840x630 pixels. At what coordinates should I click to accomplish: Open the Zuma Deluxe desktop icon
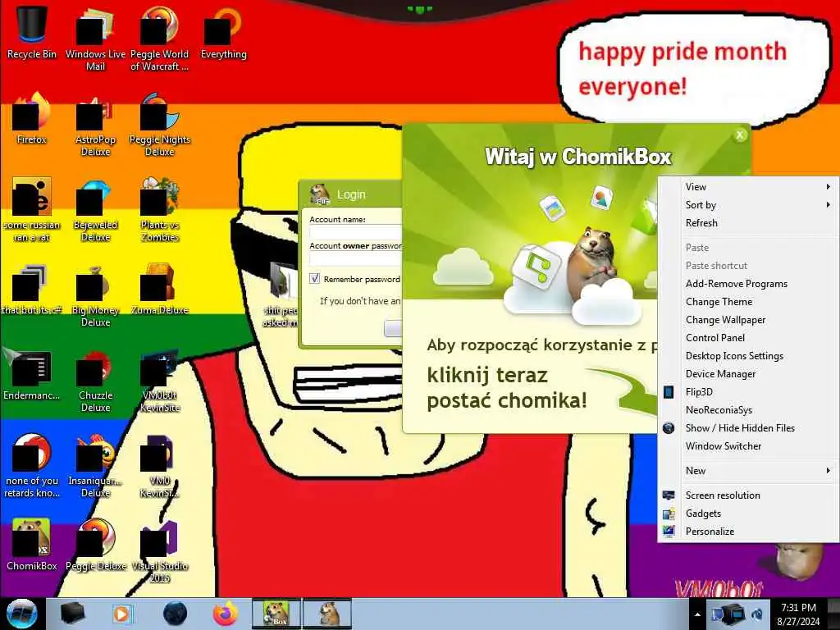point(159,290)
